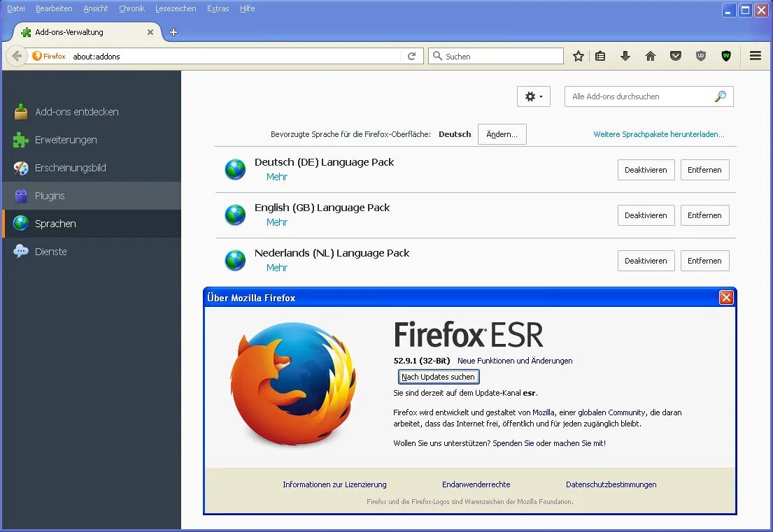
Task: Open the Chronik menu
Action: tap(132, 8)
